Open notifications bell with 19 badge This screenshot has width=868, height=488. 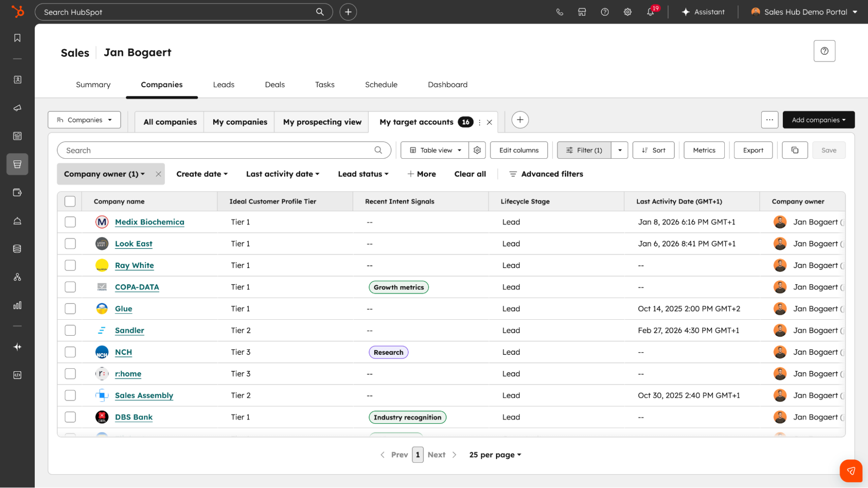click(651, 12)
